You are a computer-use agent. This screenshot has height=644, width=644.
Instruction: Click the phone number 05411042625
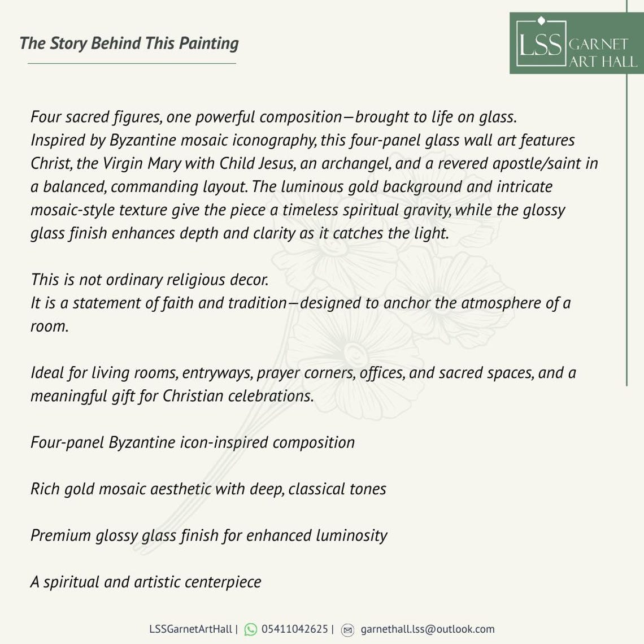294,629
